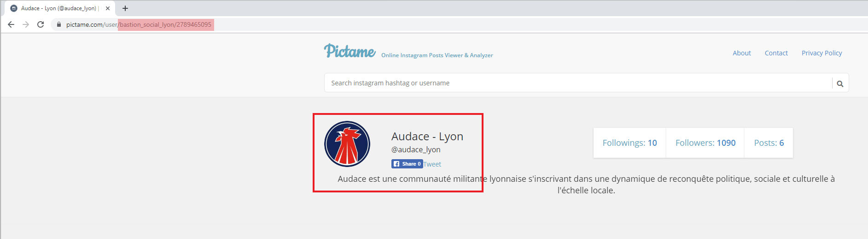Click the browser back arrow
This screenshot has width=868, height=239.
pyautogui.click(x=11, y=24)
